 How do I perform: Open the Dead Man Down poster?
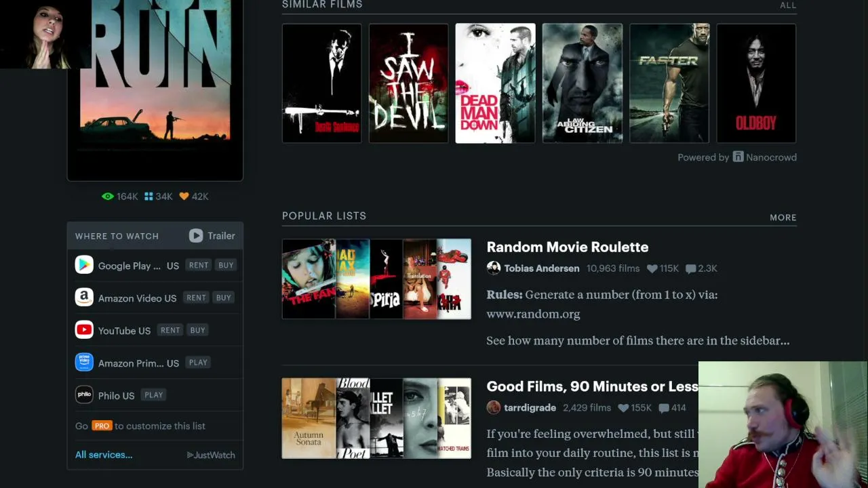click(495, 83)
